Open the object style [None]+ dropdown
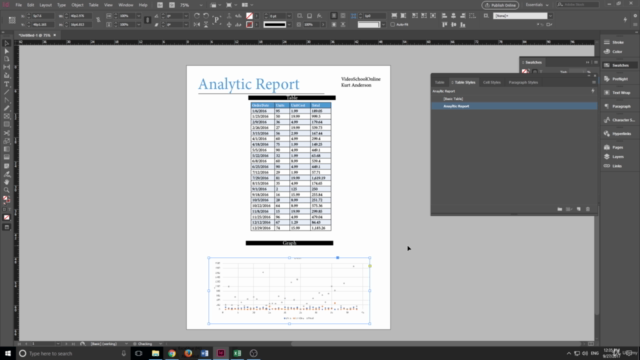 click(x=550, y=16)
